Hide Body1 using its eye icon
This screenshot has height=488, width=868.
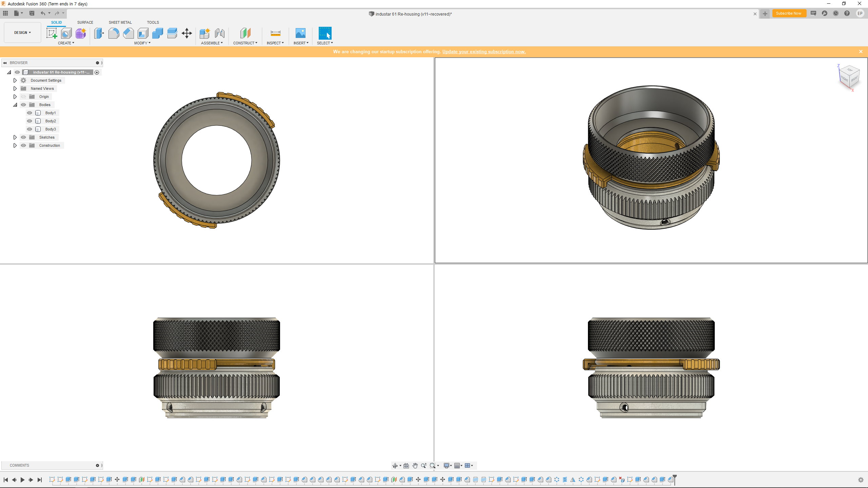(29, 113)
